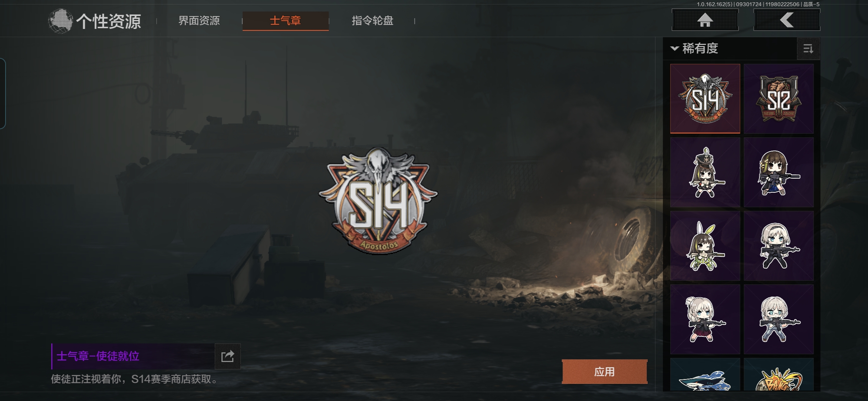Pick the white-haired chibi with headband
The width and height of the screenshot is (868, 401).
tap(779, 246)
